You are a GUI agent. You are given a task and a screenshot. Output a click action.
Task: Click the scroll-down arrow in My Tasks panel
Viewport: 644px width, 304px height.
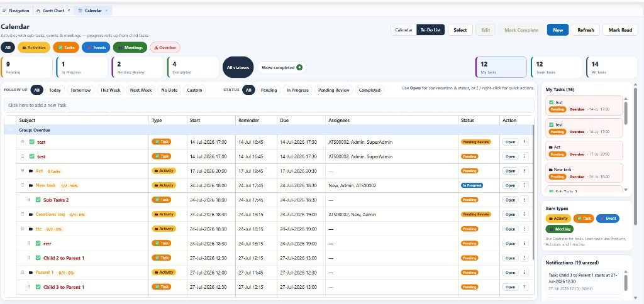(x=626, y=190)
